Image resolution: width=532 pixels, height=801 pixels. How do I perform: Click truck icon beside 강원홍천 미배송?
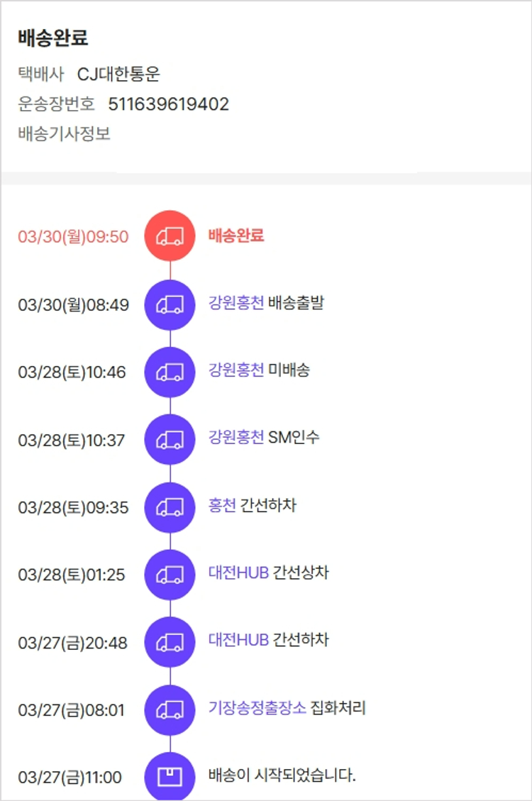pos(170,372)
